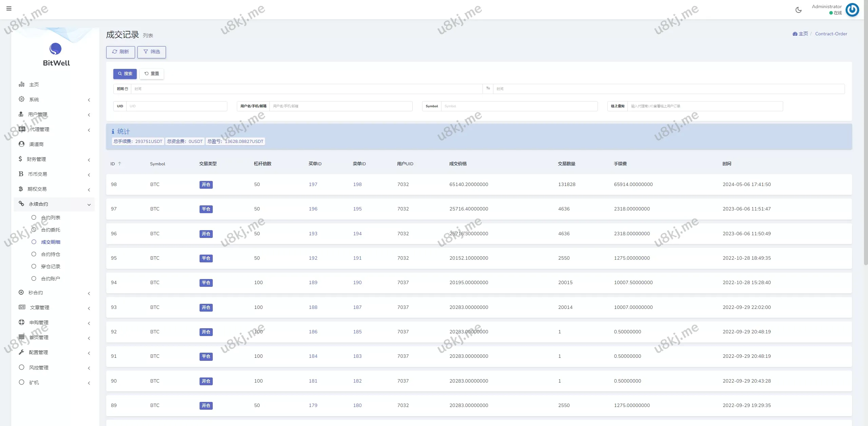This screenshot has width=868, height=426.
Task: Open 渠道商 menu item
Action: (36, 144)
